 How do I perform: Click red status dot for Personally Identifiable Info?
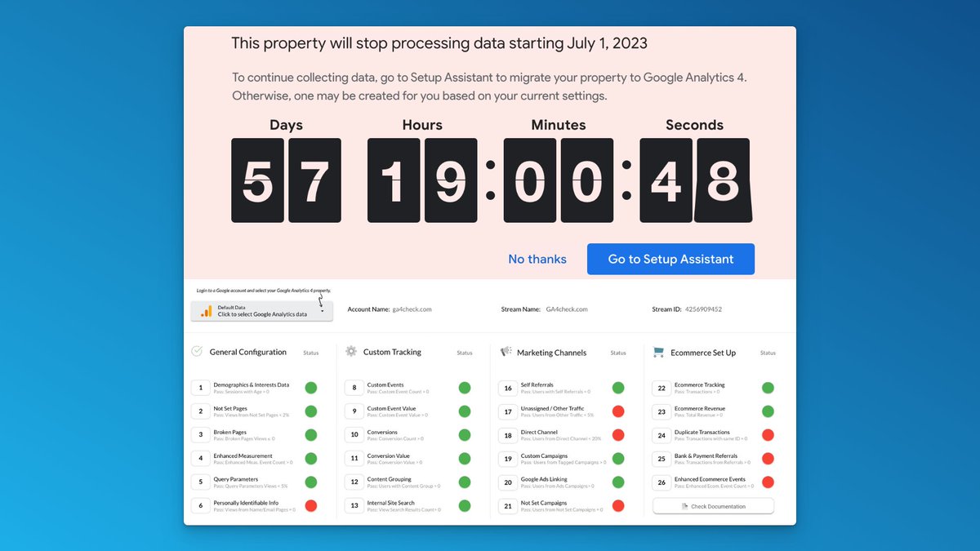tap(311, 506)
